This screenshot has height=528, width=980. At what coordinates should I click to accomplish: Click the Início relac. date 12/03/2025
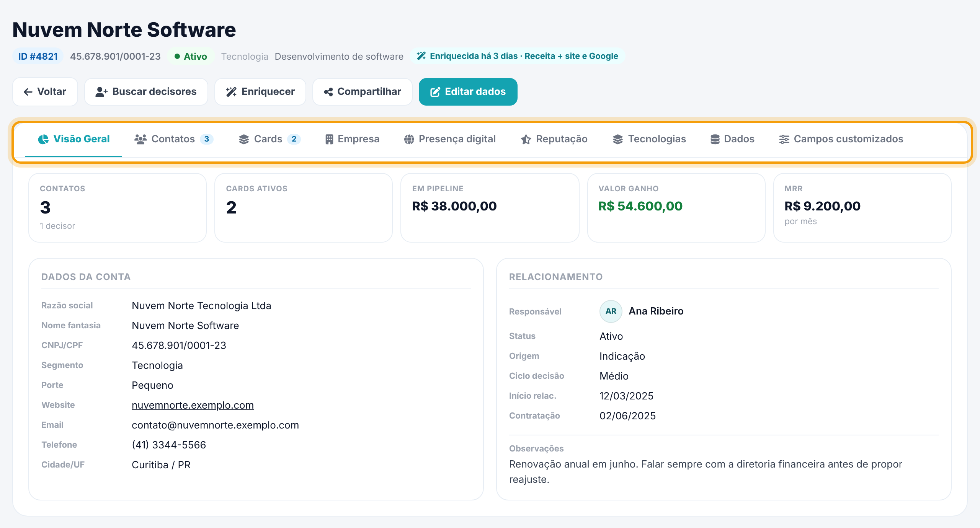click(626, 396)
